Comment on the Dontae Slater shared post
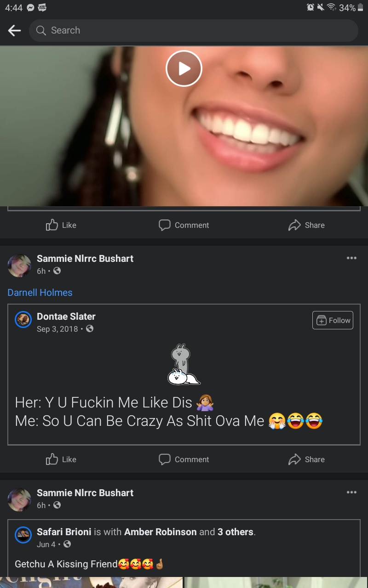368x588 pixels. (x=184, y=459)
